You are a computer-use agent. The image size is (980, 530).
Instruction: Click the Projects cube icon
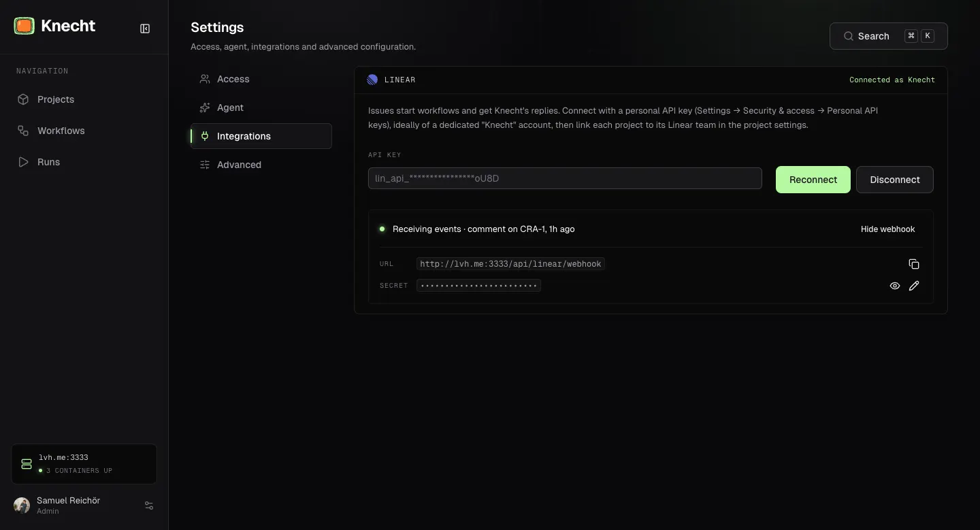23,99
